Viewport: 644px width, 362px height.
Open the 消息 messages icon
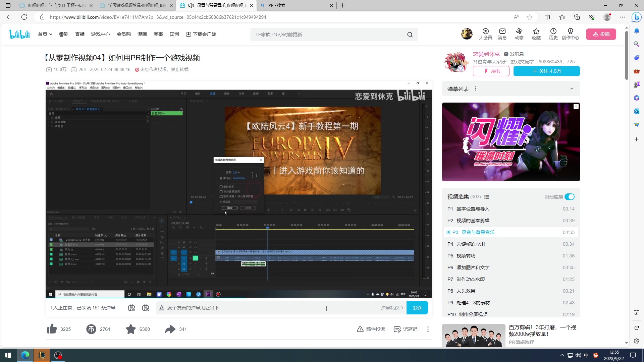coord(502,34)
